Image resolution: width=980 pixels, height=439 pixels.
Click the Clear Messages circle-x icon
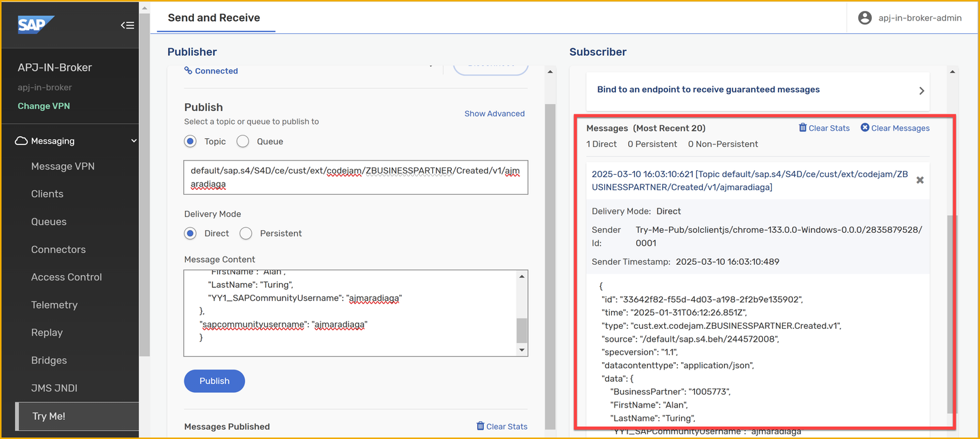(865, 127)
